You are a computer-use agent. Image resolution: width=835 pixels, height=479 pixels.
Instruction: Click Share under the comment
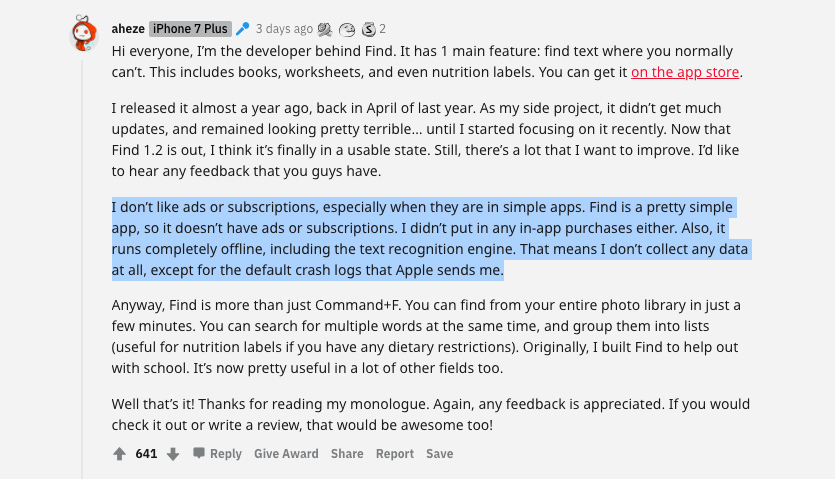tap(347, 454)
